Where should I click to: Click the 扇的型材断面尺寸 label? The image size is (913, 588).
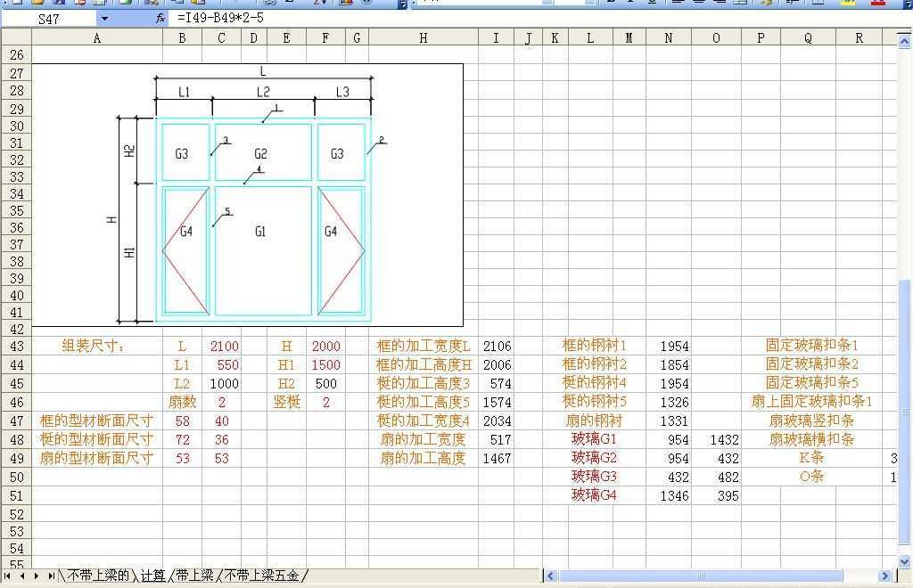[96, 458]
